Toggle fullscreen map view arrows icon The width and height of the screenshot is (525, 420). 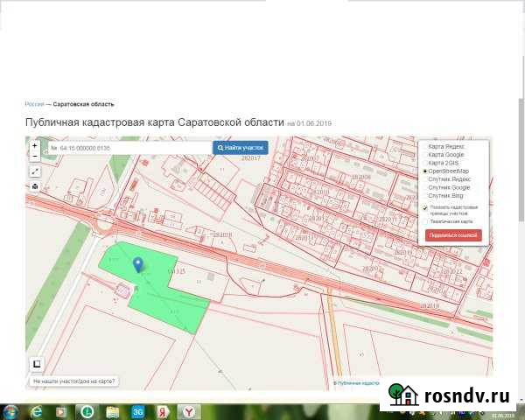[35, 171]
